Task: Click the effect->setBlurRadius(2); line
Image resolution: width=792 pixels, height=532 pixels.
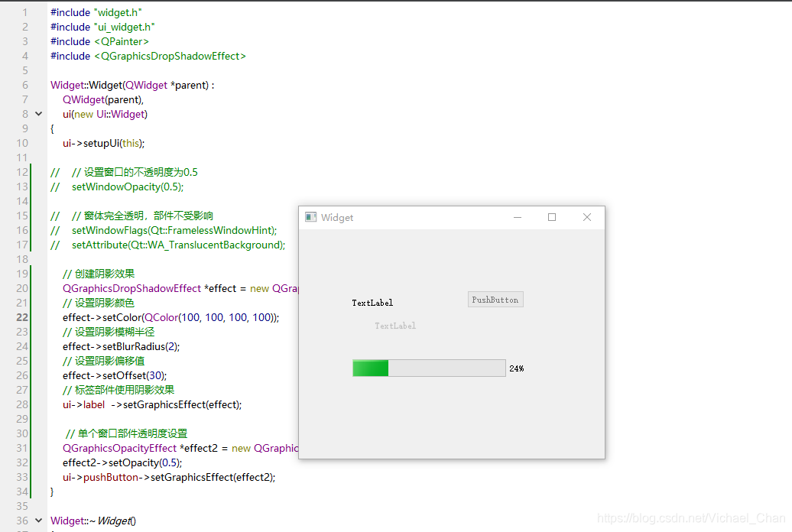Action: coord(122,346)
